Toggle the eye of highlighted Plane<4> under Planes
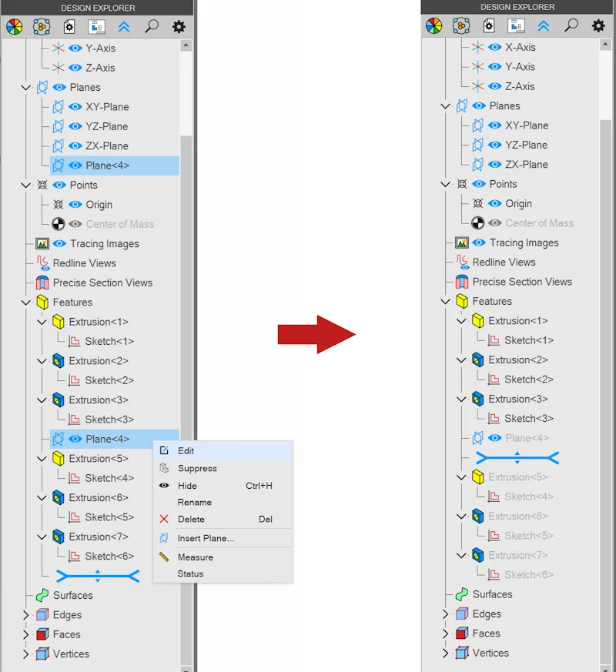Viewport: 616px width, 672px height. pos(75,165)
